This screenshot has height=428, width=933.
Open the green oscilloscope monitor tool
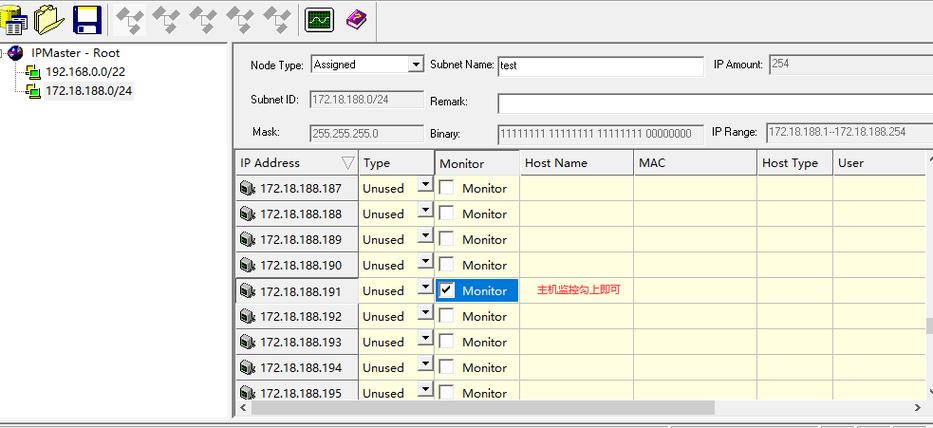point(319,20)
